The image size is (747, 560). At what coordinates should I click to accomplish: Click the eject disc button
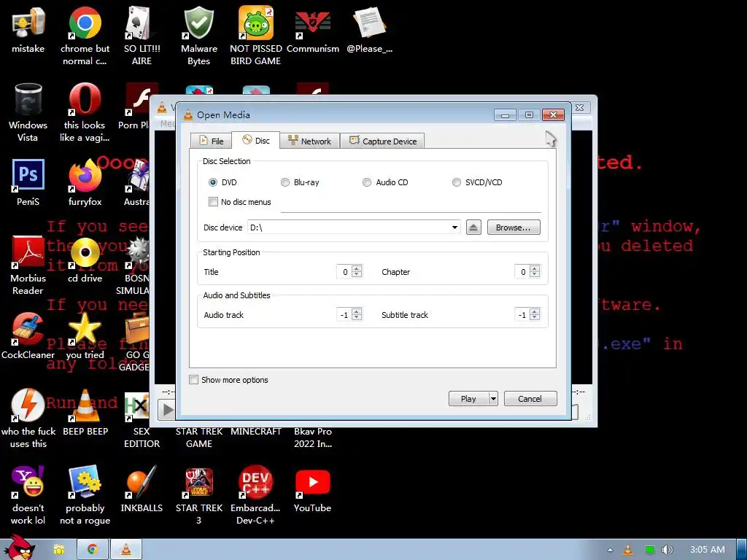[473, 227]
